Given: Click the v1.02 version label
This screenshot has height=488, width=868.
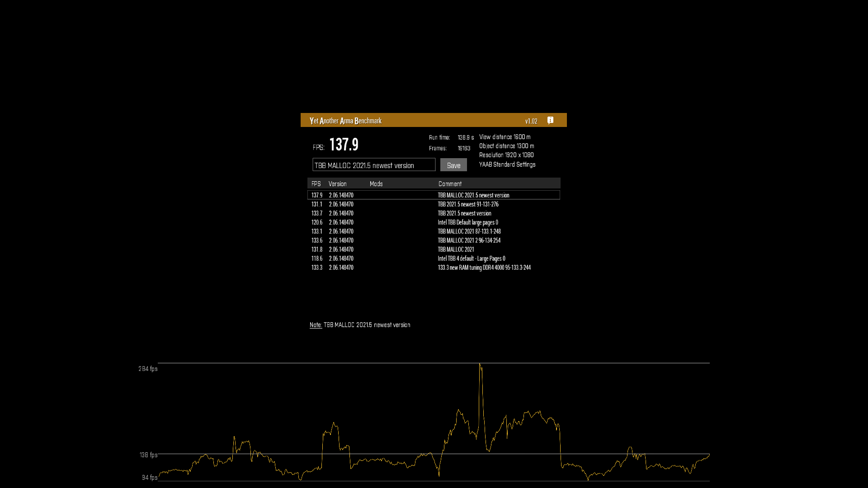Looking at the screenshot, I should click(x=531, y=121).
